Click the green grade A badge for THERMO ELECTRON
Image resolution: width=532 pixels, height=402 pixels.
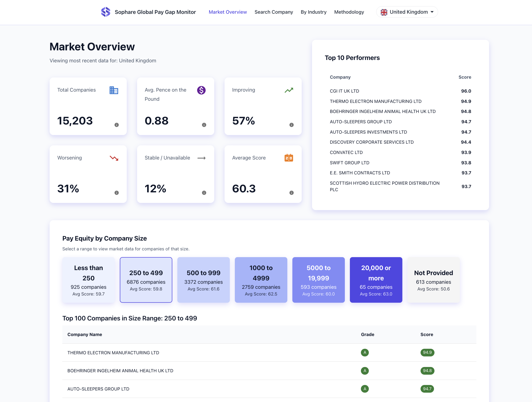click(x=364, y=352)
